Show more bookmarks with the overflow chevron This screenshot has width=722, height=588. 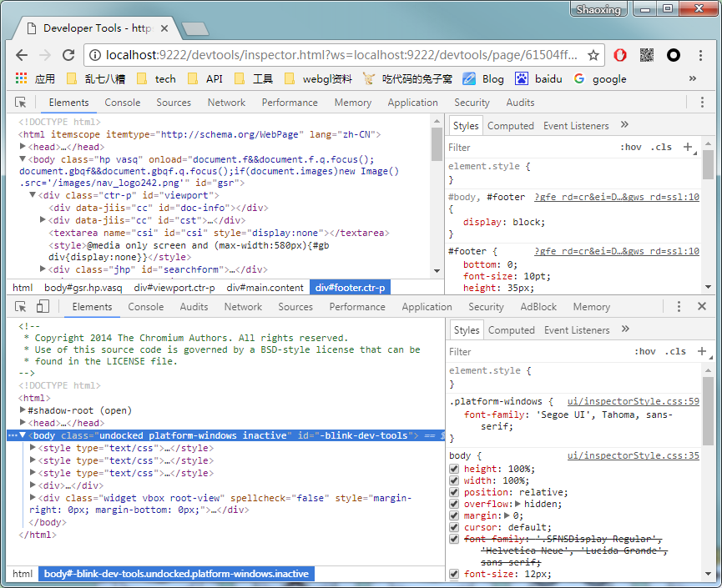tap(692, 78)
